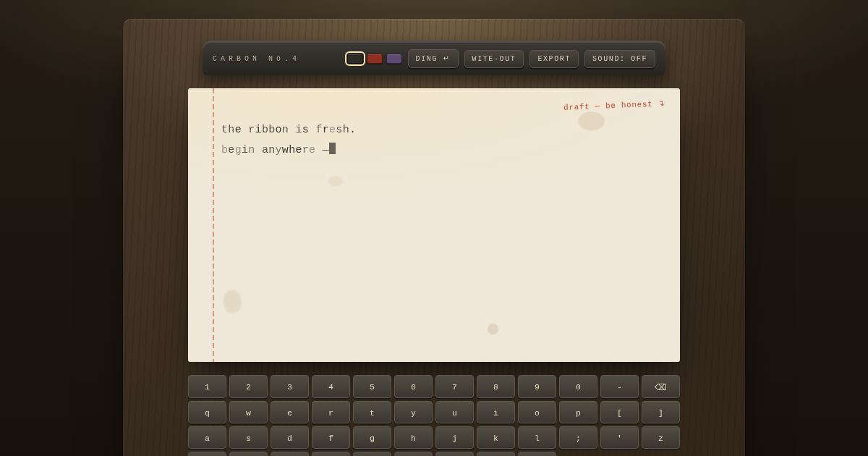The image size is (868, 456).
Task: Select the purple ink ribbon swatch
Action: point(394,59)
